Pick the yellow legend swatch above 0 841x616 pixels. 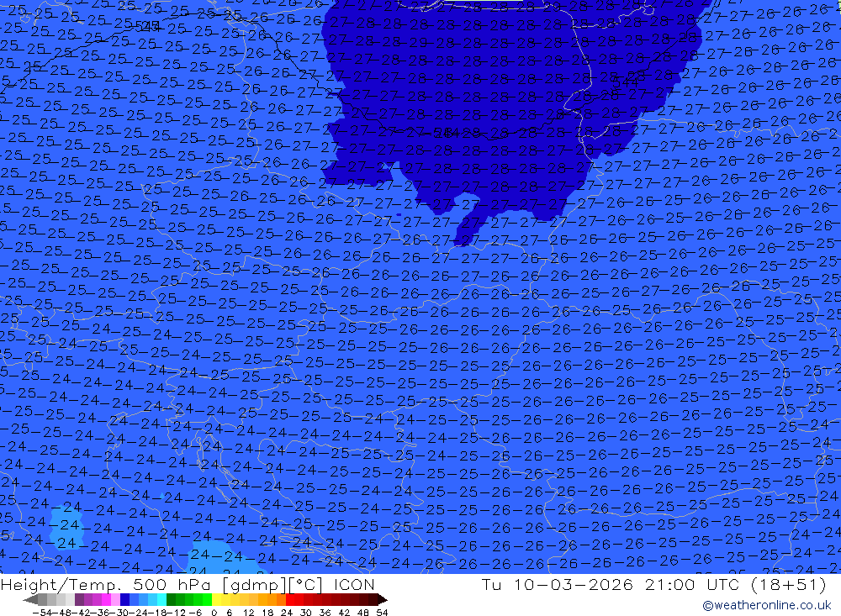216,599
